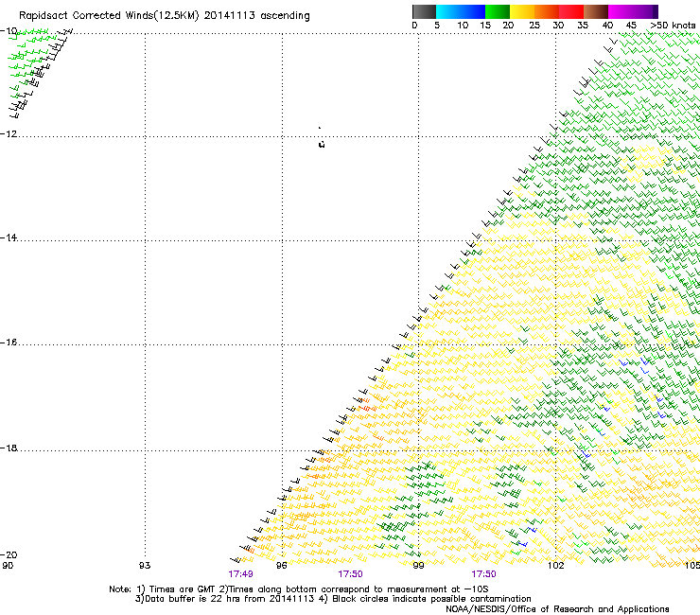Click the 'Black circles indicate possible contamination' note
The image size is (700, 615).
[x=431, y=599]
